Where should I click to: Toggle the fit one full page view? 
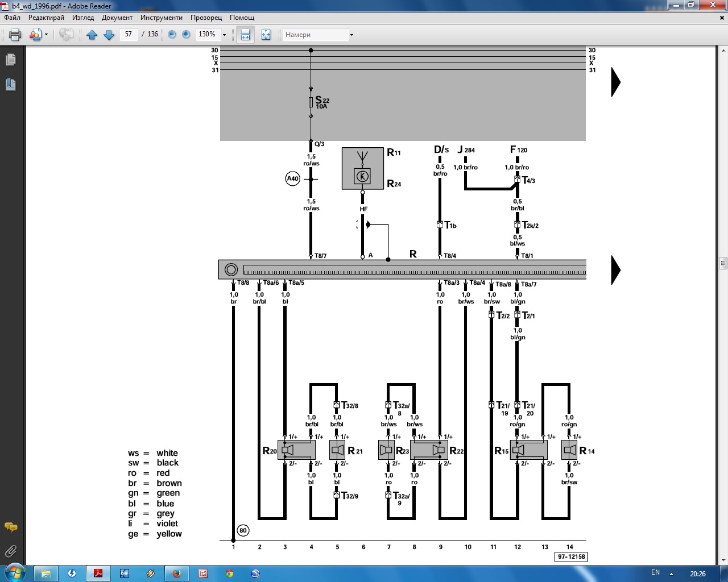(x=266, y=35)
